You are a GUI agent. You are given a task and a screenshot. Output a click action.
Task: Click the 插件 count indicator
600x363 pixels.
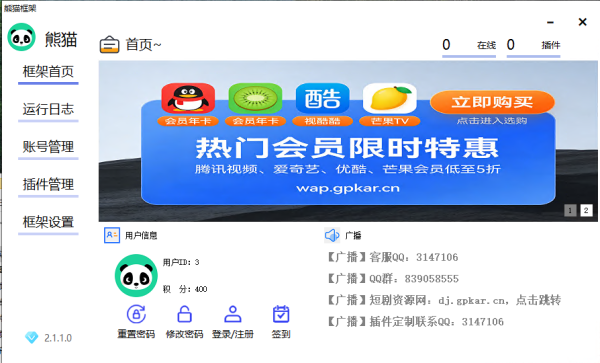point(533,46)
